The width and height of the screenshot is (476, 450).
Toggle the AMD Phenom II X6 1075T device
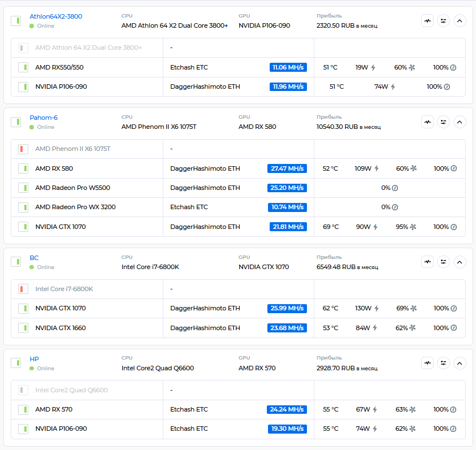(x=23, y=149)
